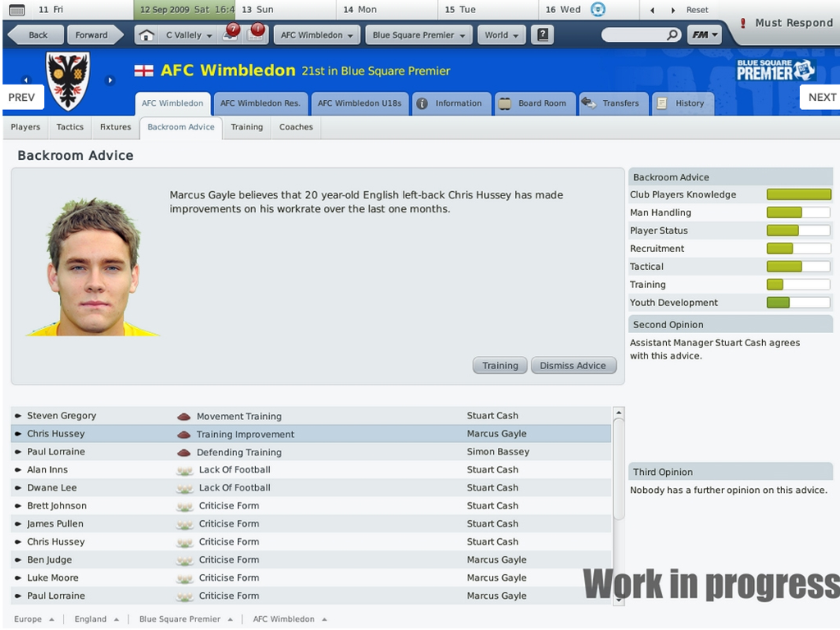Viewport: 840px width, 630px height.
Task: Open the Board Room tab
Action: point(535,103)
